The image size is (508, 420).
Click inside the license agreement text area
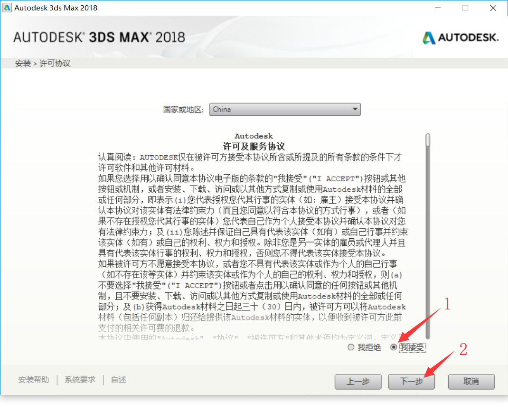[253, 236]
